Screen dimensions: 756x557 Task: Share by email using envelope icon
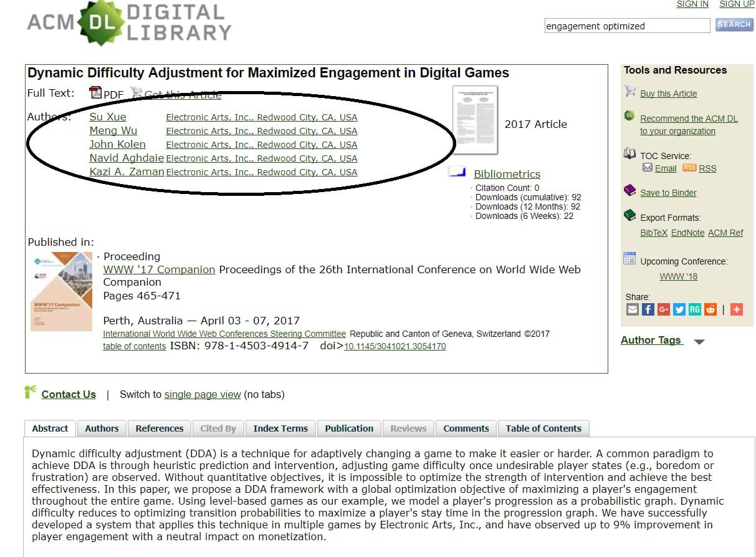tap(633, 309)
